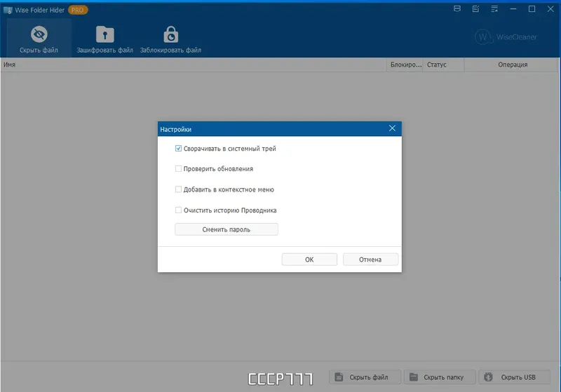The image size is (561, 392).
Task: Click the Скрыть папку bottom button
Action: pyautogui.click(x=440, y=377)
